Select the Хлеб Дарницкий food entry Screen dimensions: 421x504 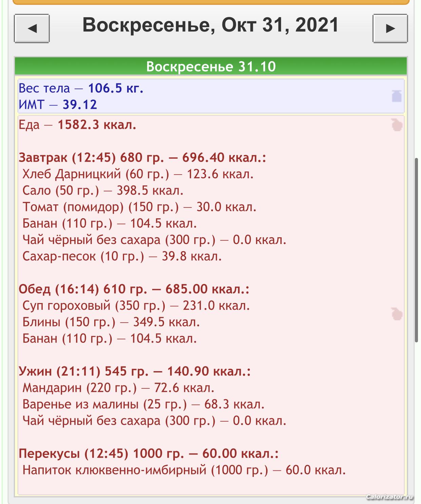[138, 174]
